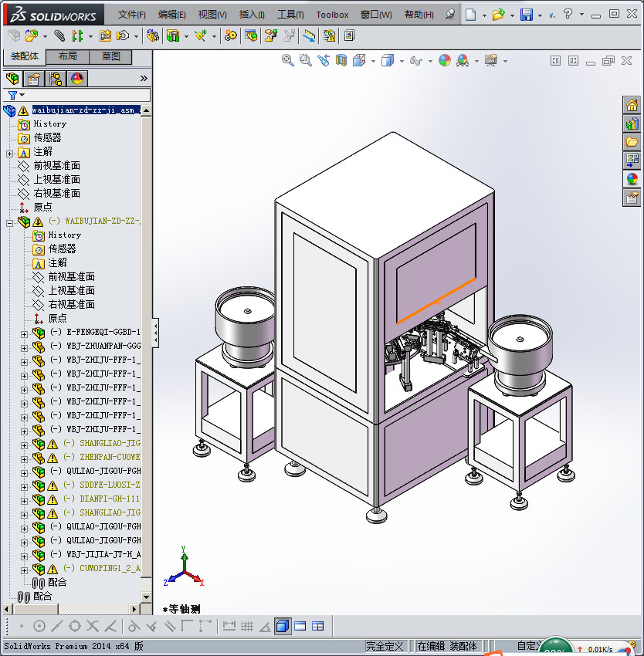Expand the E-FENGEQI-GGBD-1 component
Viewport: 644px width, 656px height.
point(24,334)
